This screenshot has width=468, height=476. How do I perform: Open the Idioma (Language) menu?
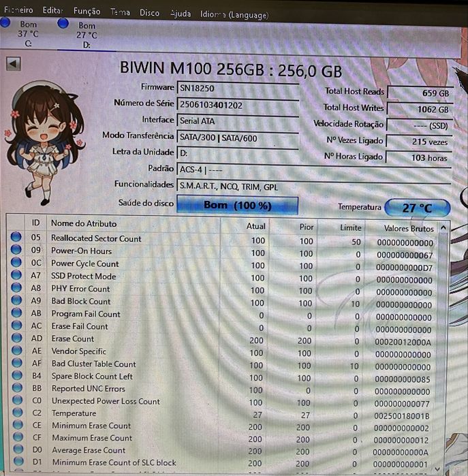234,15
